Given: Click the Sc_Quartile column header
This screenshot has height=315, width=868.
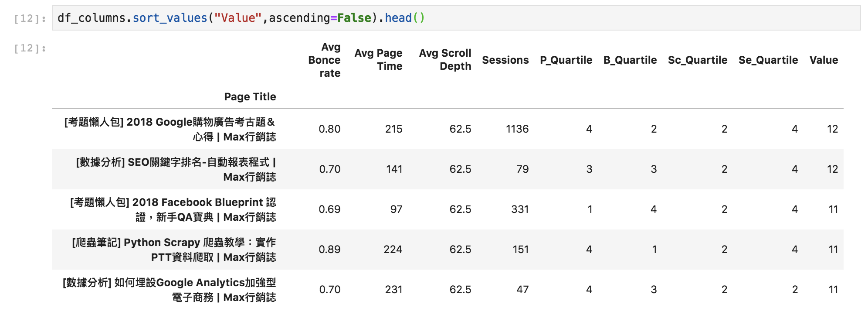Looking at the screenshot, I should [x=698, y=60].
